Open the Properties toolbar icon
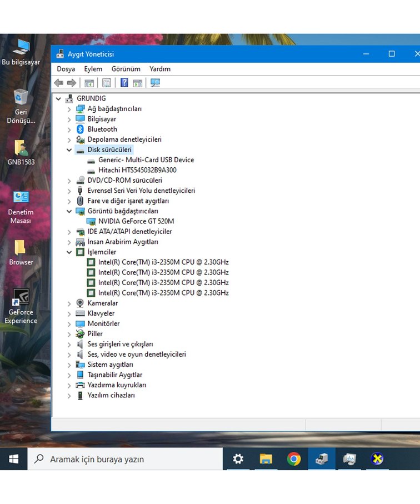This screenshot has width=420, height=504. click(106, 83)
